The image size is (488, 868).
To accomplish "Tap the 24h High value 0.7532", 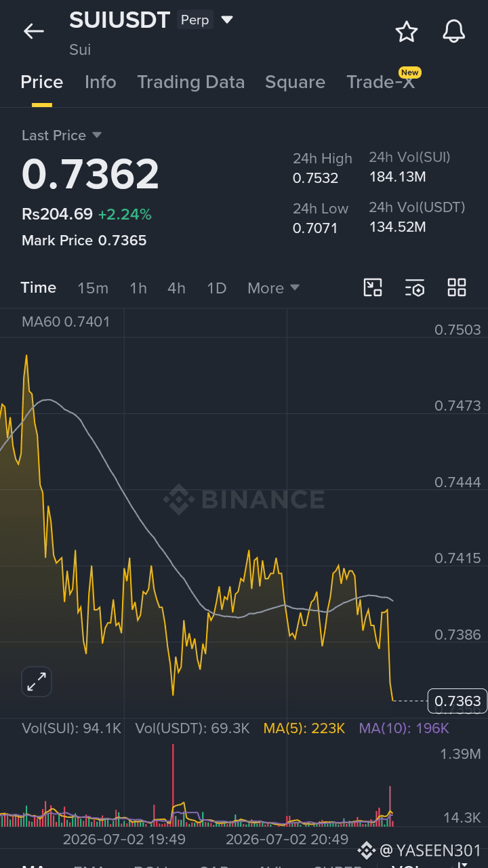I will (315, 178).
